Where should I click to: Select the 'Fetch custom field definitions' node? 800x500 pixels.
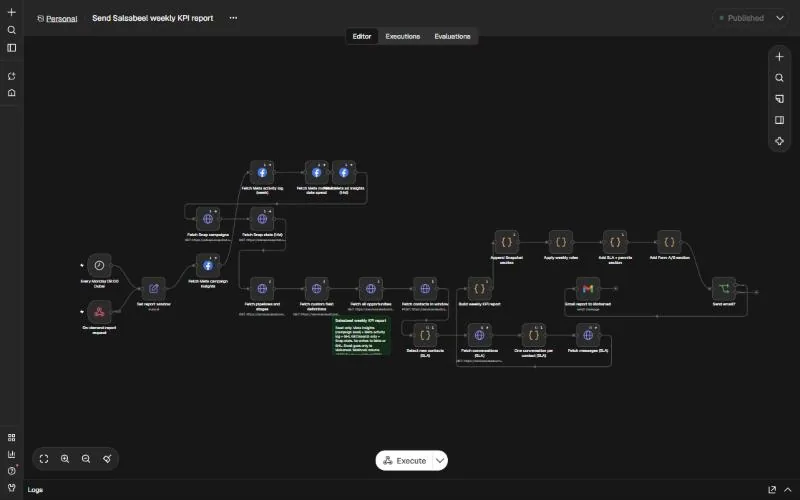(x=316, y=289)
